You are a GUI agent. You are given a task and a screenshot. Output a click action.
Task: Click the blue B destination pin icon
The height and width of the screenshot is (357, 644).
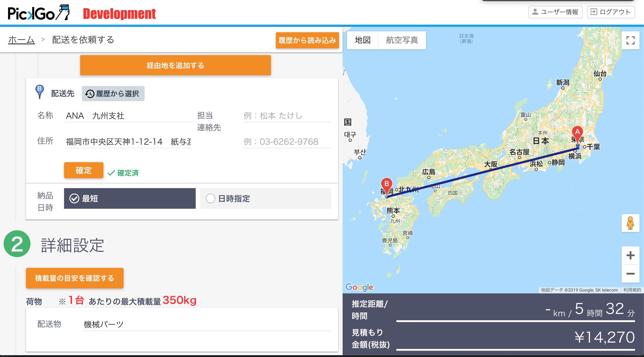tap(39, 92)
